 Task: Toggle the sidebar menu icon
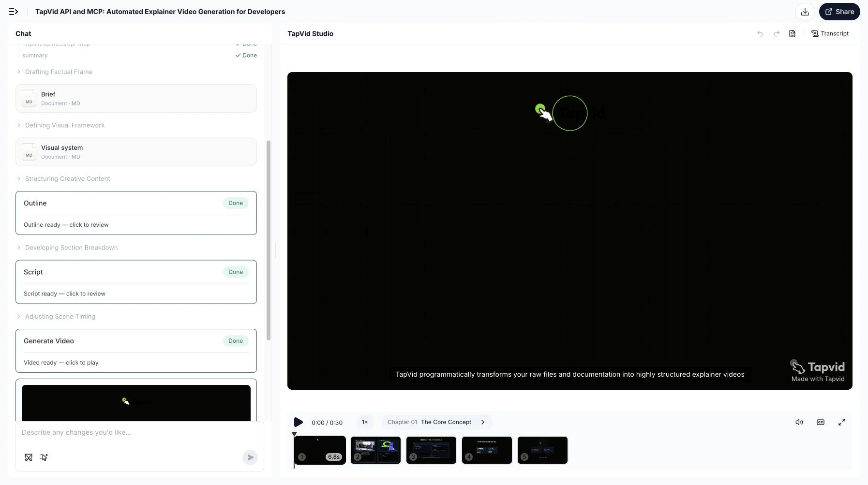pyautogui.click(x=14, y=12)
